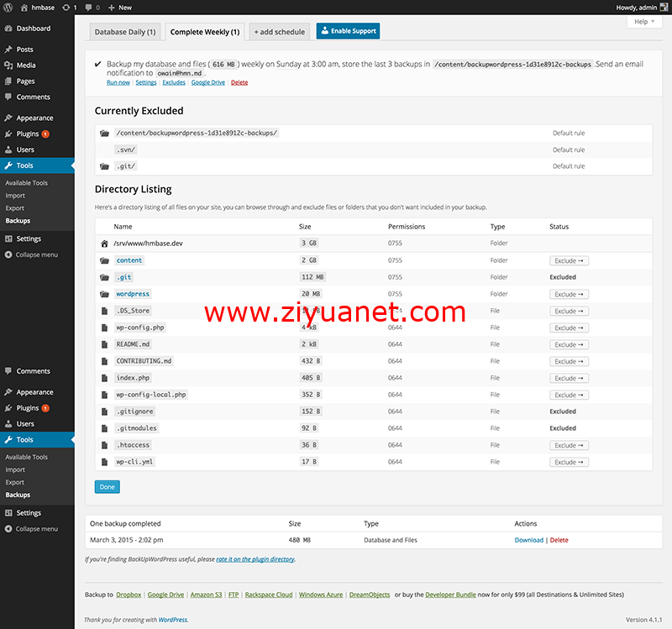Exclude the README.md file

[x=569, y=344]
